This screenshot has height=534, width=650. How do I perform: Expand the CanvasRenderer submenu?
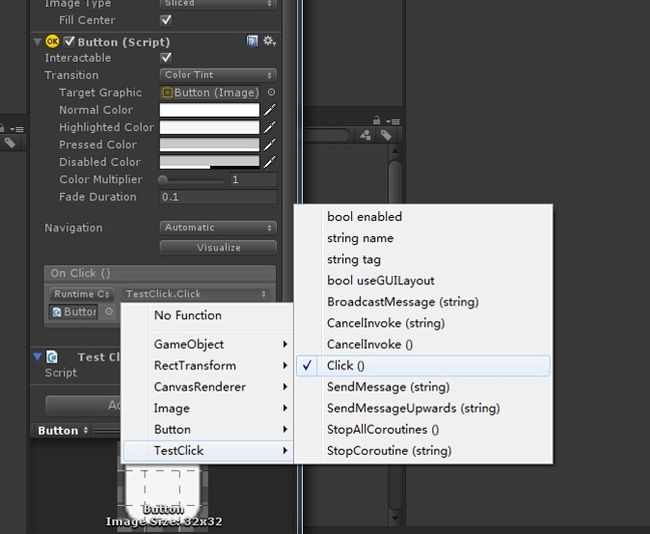(x=208, y=387)
